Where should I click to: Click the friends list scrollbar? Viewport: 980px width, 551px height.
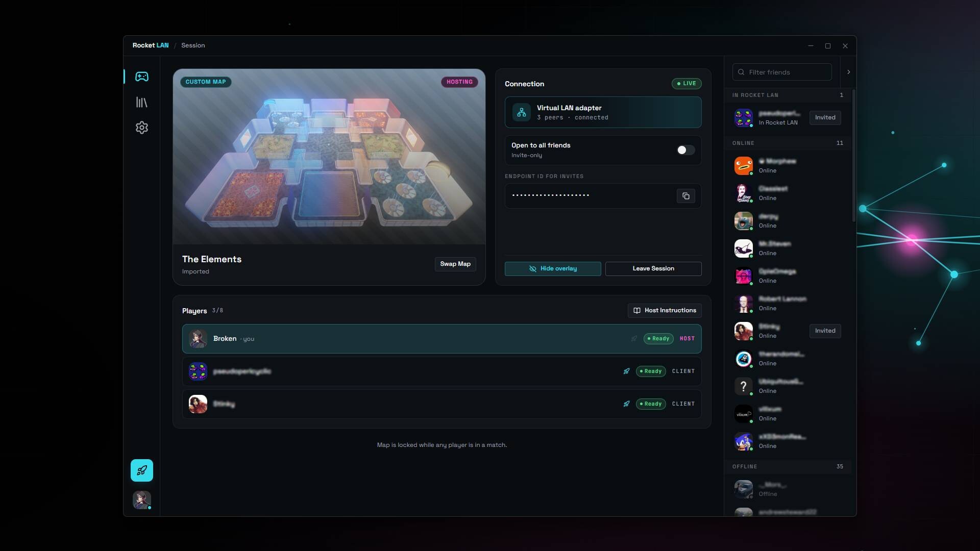click(853, 156)
